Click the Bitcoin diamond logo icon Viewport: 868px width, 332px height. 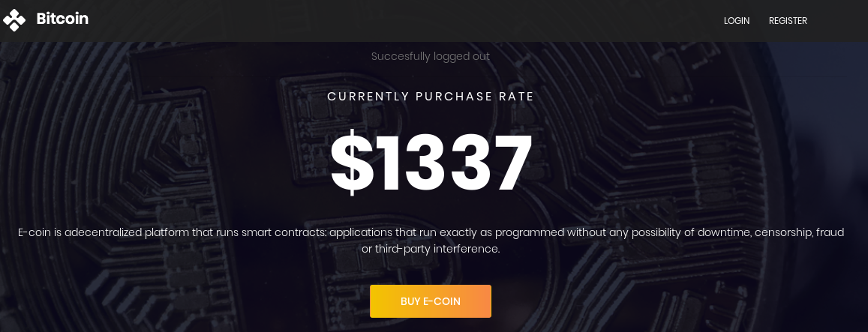click(14, 20)
